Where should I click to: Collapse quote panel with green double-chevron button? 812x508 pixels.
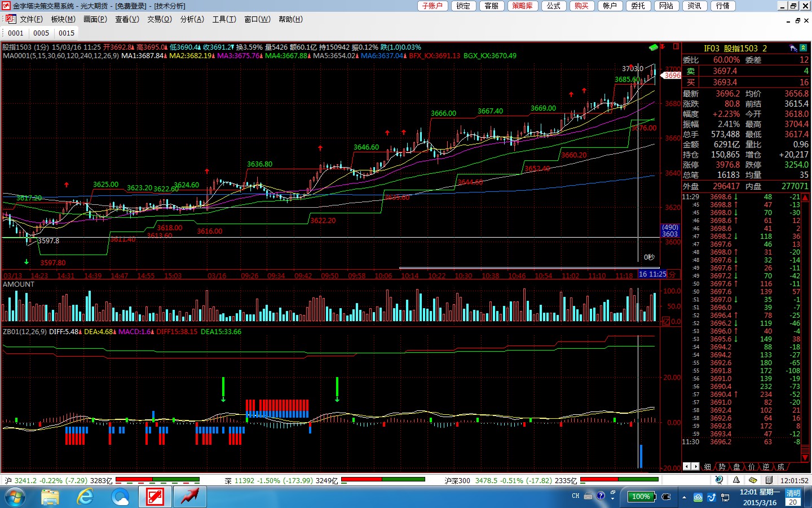[x=804, y=49]
